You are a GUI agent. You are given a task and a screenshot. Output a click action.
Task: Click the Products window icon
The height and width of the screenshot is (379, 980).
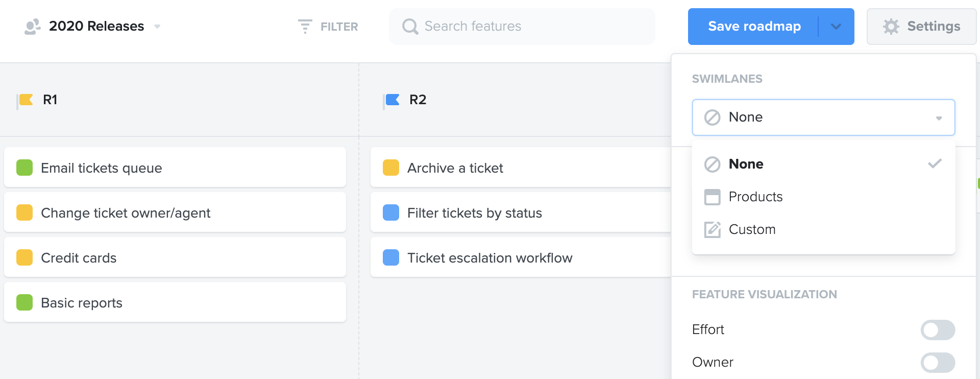[x=712, y=197]
